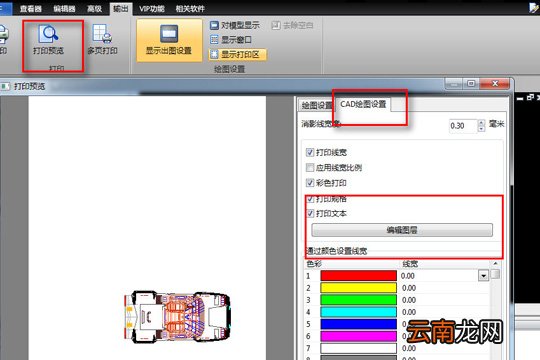Toggle the 显示出图设置 ribbon button
This screenshot has height=360, width=540.
coord(169,40)
